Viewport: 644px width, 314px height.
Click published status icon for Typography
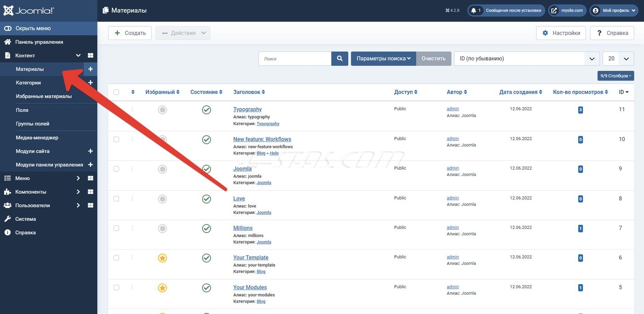tap(207, 110)
